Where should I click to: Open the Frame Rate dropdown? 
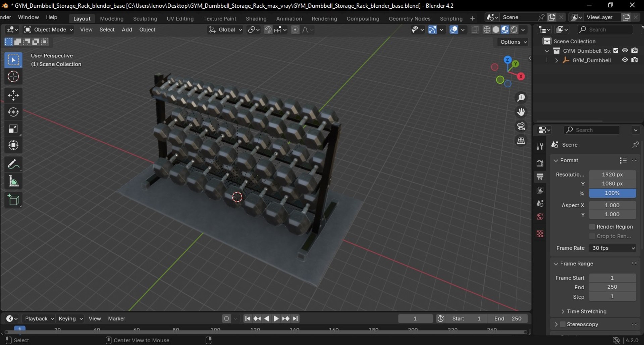612,248
